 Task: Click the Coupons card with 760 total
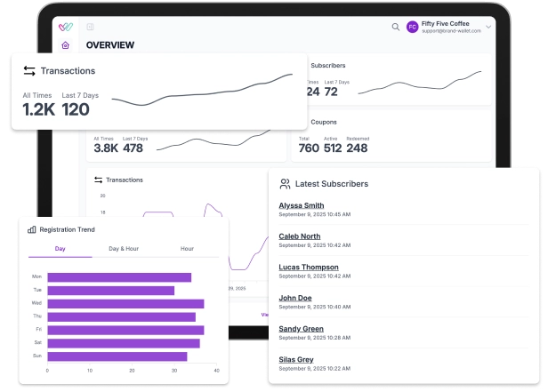392,138
